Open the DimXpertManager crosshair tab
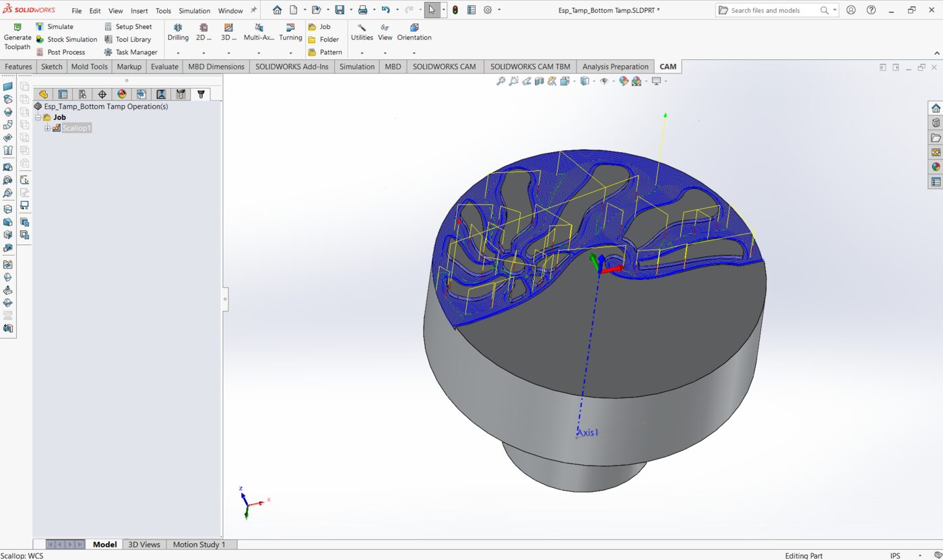943x560 pixels. coord(102,94)
